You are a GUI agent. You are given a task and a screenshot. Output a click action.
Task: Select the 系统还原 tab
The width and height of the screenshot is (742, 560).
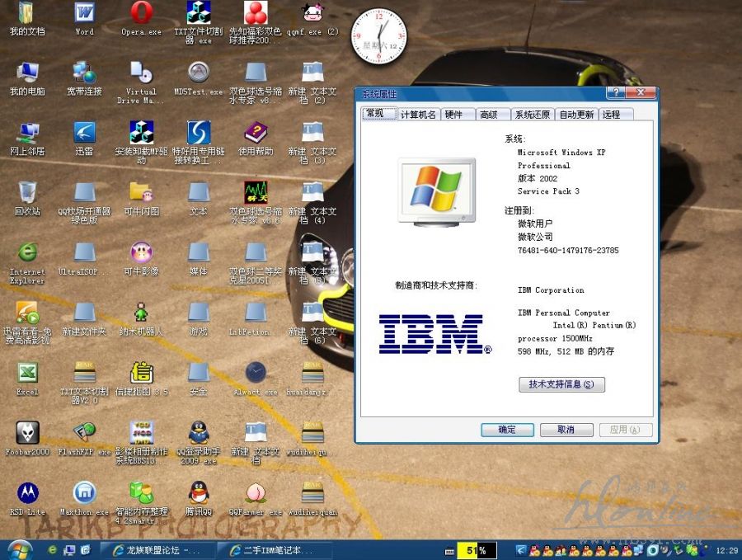pos(532,115)
